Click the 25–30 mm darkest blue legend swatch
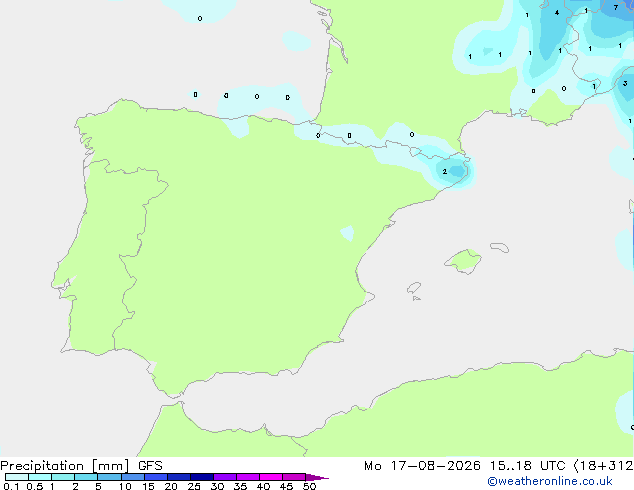634x490 pixels. pos(202,477)
